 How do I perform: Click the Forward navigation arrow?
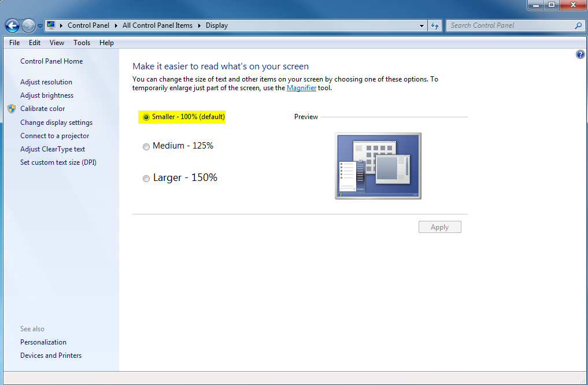pos(28,25)
